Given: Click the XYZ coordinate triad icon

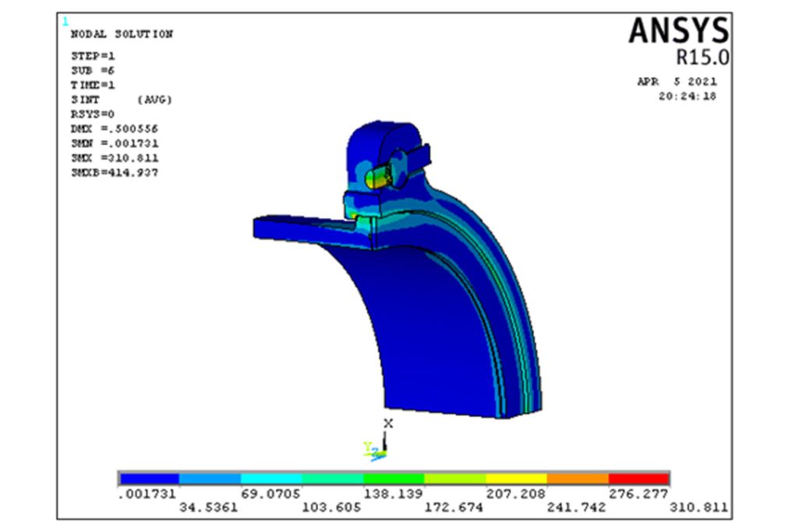Looking at the screenshot, I should click(380, 441).
